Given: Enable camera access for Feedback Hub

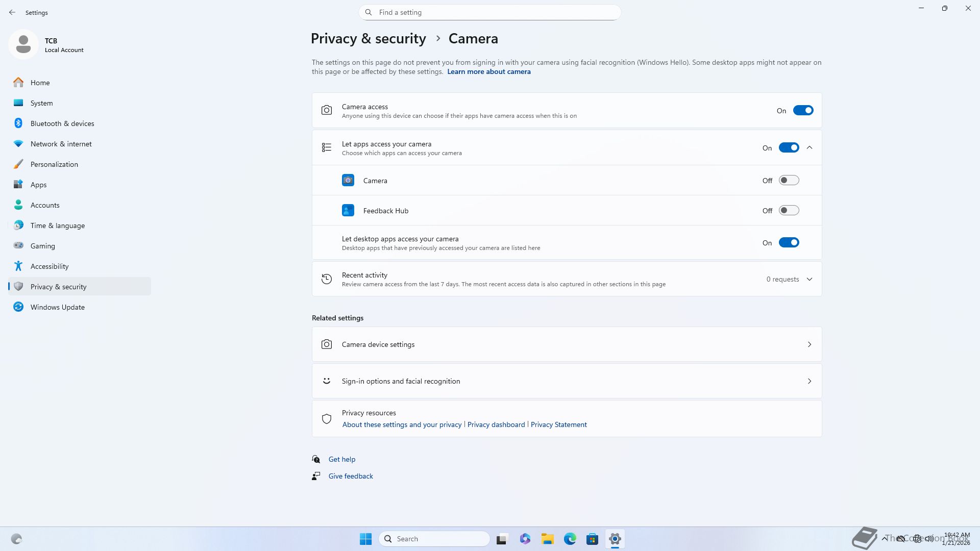Looking at the screenshot, I should 789,211.
